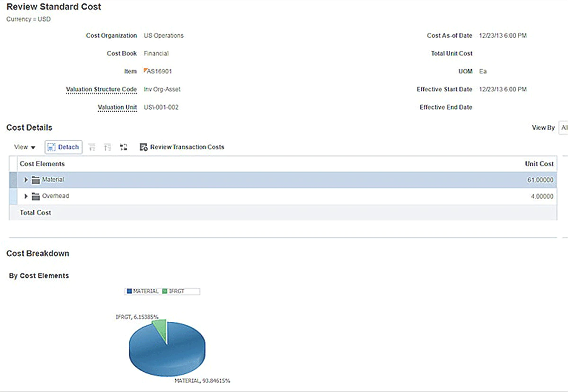Viewport: 568px width, 392px height.
Task: Expand the Material cost element row
Action: coord(26,180)
